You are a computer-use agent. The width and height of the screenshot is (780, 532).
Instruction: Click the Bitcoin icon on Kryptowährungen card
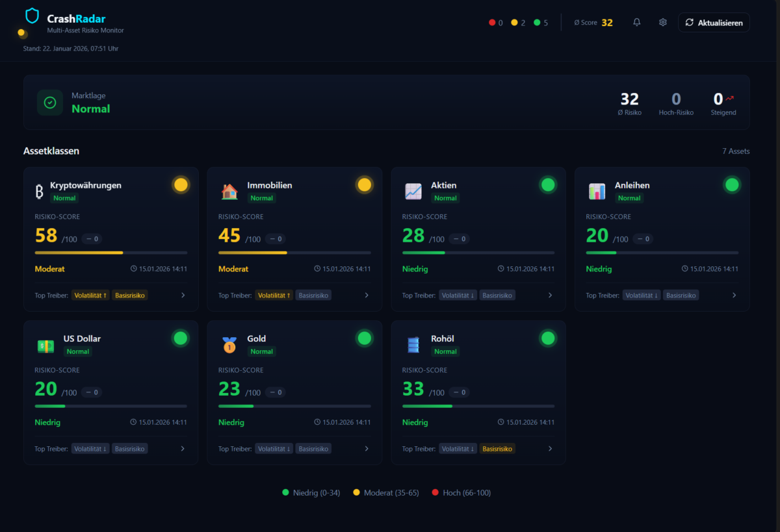click(39, 192)
